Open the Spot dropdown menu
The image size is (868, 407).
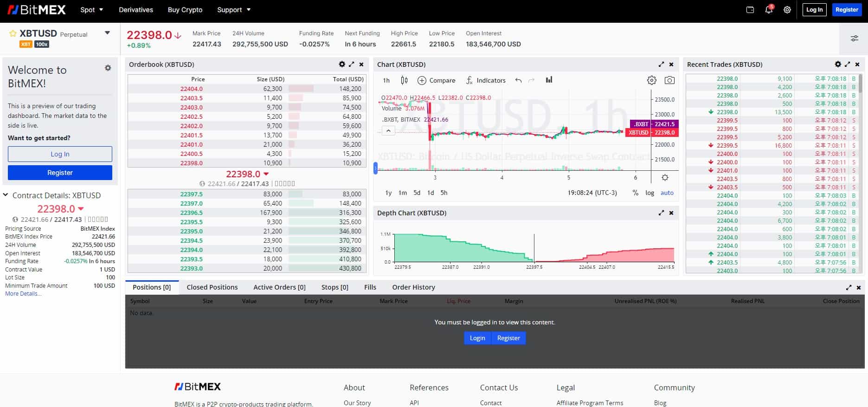click(91, 10)
